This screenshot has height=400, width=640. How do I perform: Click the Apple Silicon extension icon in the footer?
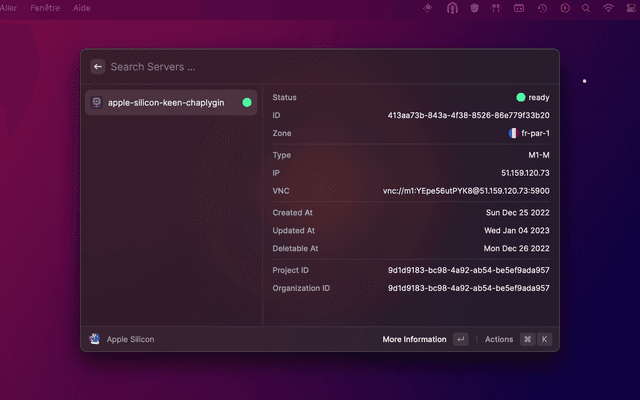point(95,339)
